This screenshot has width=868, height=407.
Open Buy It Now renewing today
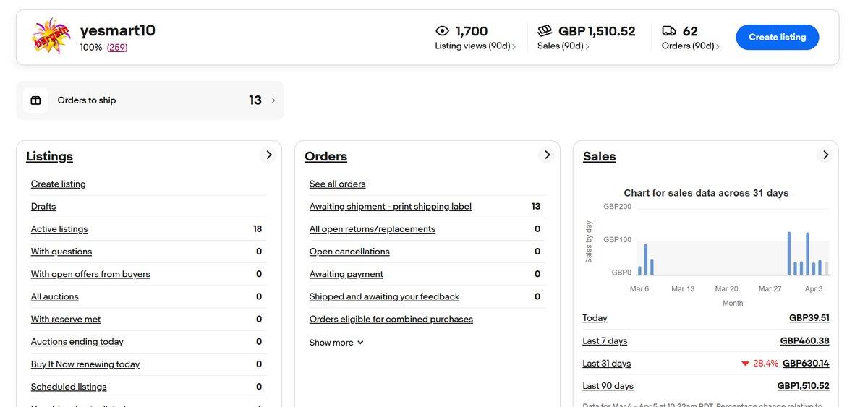[85, 364]
